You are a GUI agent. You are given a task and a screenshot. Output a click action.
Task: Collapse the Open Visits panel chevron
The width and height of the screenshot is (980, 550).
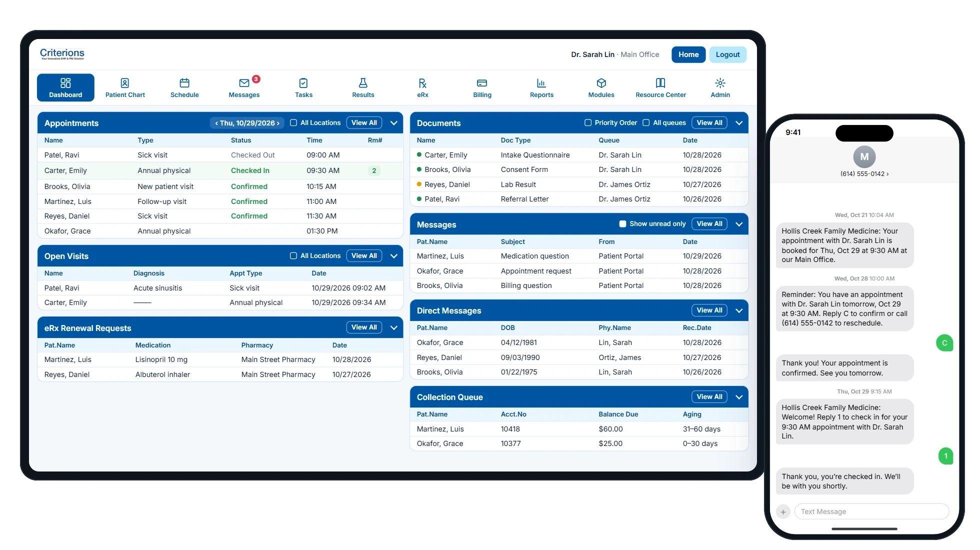394,256
